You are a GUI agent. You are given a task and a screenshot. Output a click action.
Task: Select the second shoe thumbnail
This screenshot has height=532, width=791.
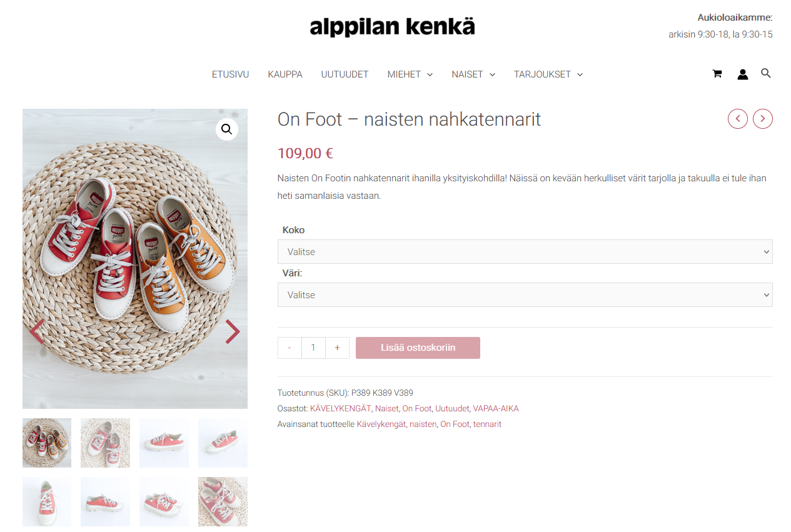105,443
